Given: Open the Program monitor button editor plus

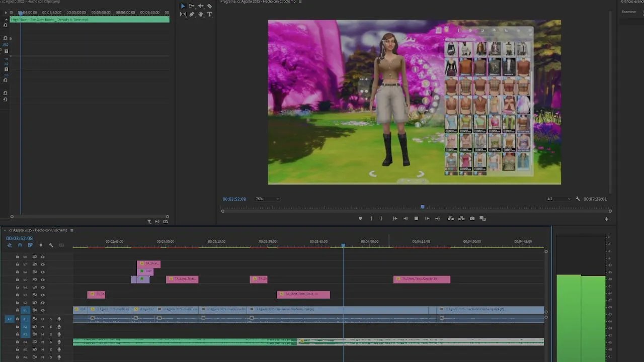Looking at the screenshot, I should click(x=606, y=219).
